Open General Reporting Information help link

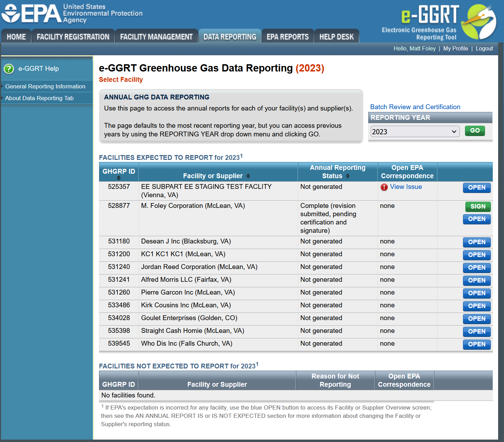(45, 86)
